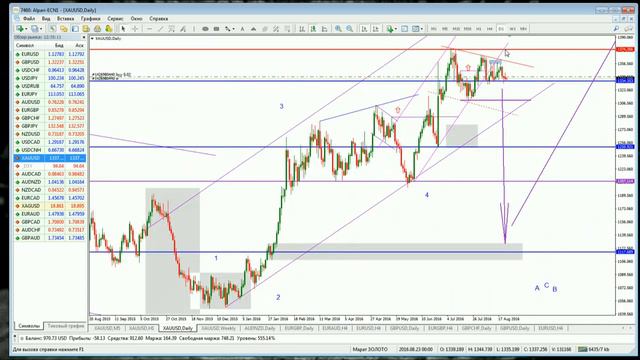Open the Profiles toolbar icon
The width and height of the screenshot is (640, 360).
tap(35, 29)
